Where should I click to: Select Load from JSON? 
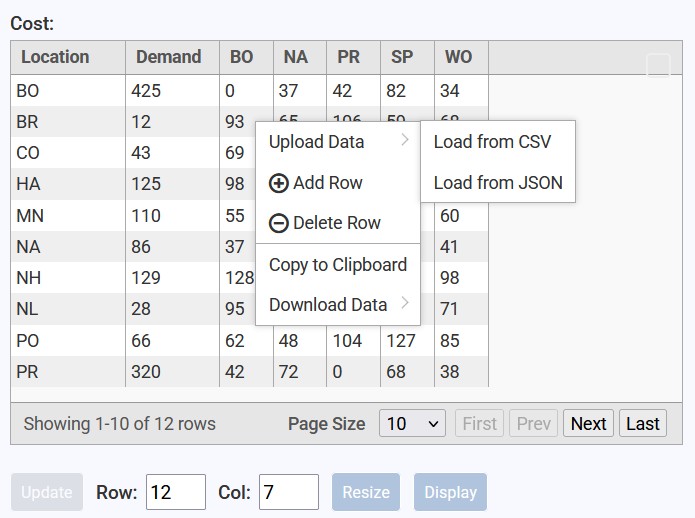498,183
